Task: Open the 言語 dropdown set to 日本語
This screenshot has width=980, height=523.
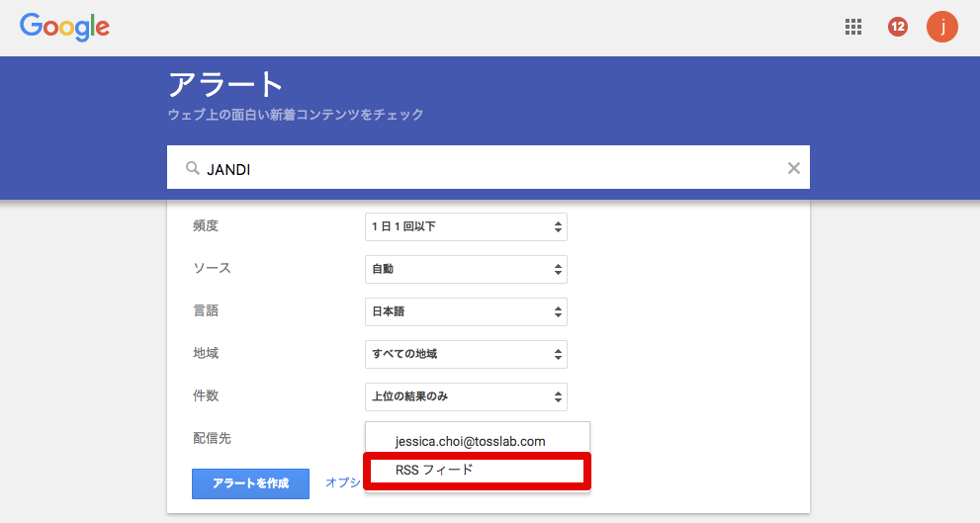Action: point(466,311)
